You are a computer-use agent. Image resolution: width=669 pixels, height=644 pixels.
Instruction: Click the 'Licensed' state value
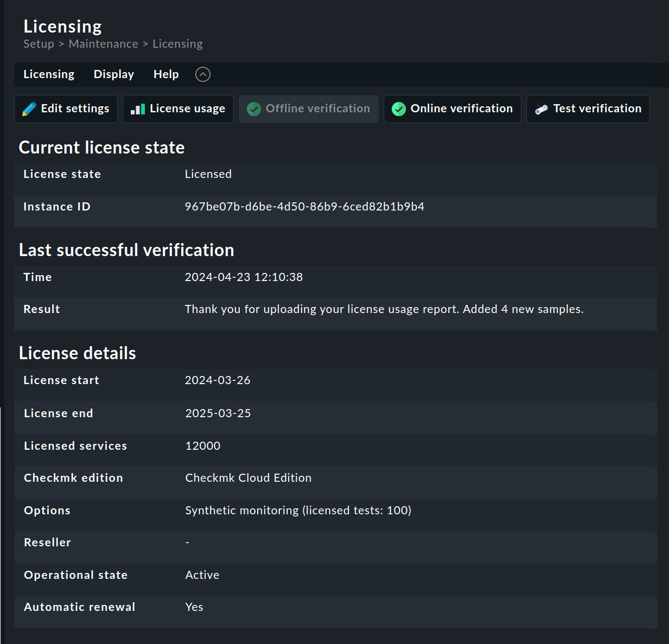point(208,174)
